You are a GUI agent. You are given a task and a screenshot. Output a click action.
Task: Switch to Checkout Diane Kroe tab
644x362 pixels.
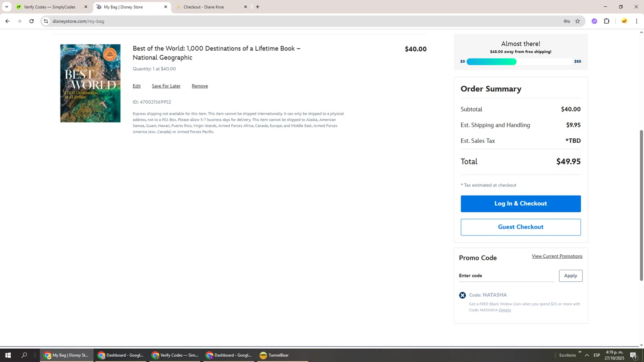(x=204, y=7)
